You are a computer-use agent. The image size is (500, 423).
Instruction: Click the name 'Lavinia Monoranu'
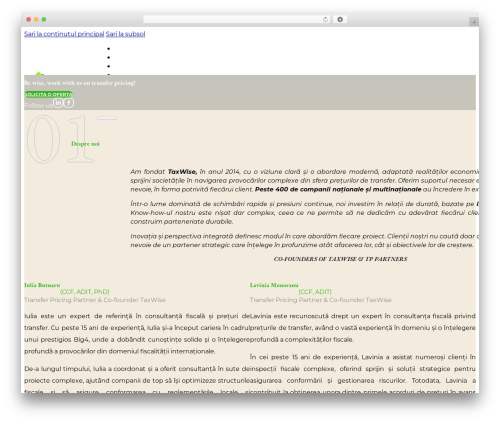274,285
